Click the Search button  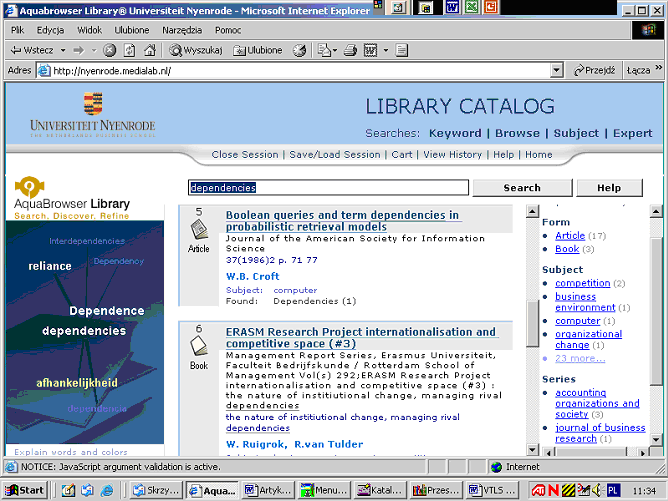[x=521, y=187]
